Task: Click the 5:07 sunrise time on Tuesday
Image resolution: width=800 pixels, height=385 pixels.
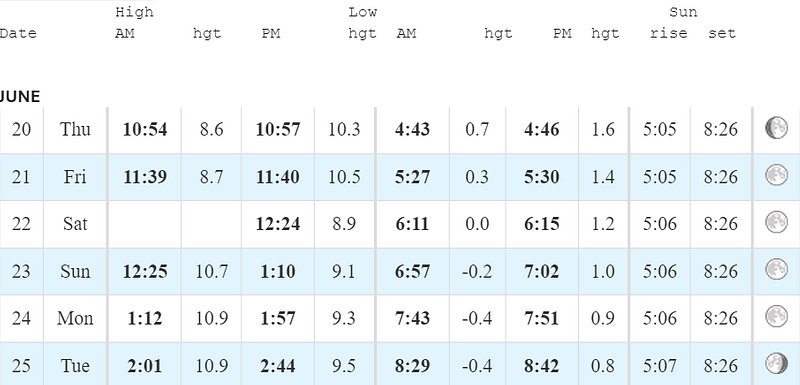Action: click(x=660, y=366)
